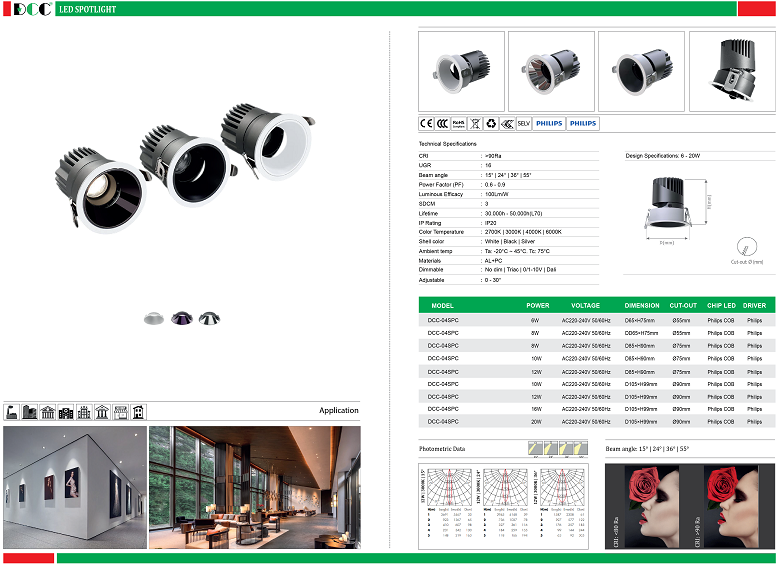Click the Lifetime specification value
The image size is (781, 567).
click(x=514, y=213)
